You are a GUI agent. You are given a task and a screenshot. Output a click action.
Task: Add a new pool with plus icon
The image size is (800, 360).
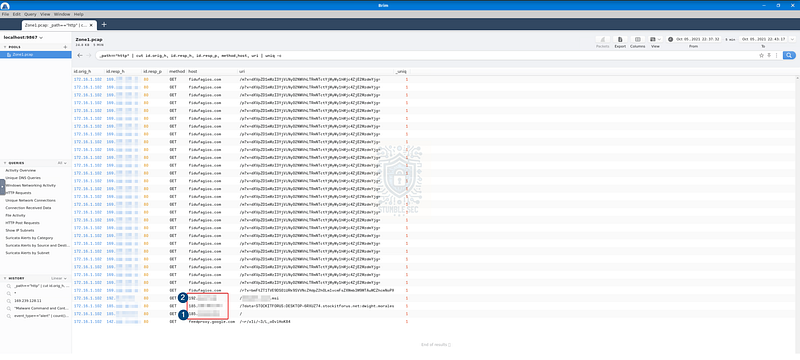click(x=65, y=47)
